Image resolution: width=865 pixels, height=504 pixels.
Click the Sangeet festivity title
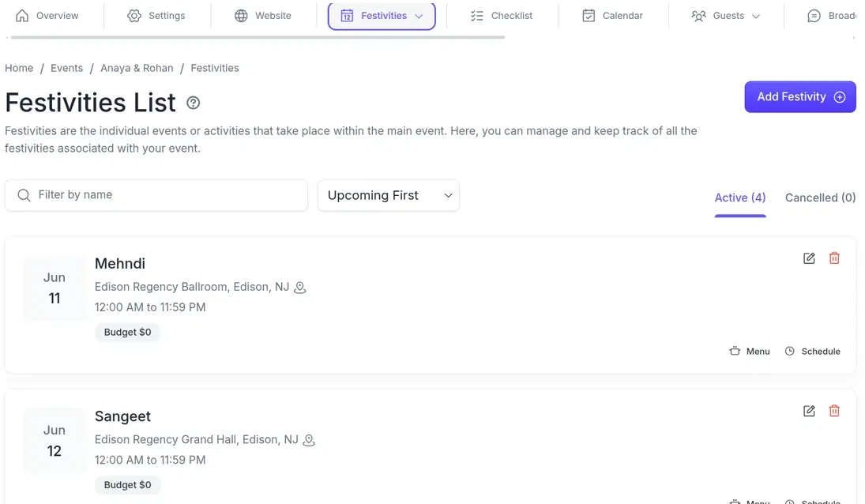(122, 416)
